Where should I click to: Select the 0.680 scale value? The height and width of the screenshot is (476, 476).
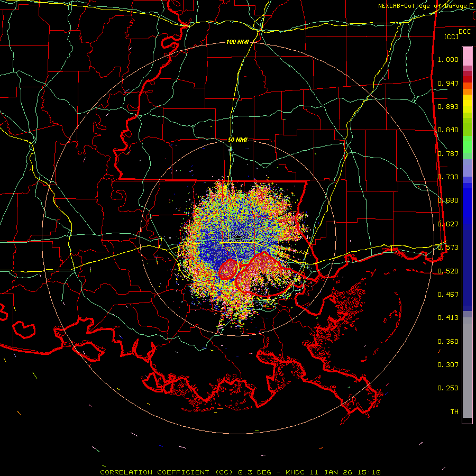(448, 200)
